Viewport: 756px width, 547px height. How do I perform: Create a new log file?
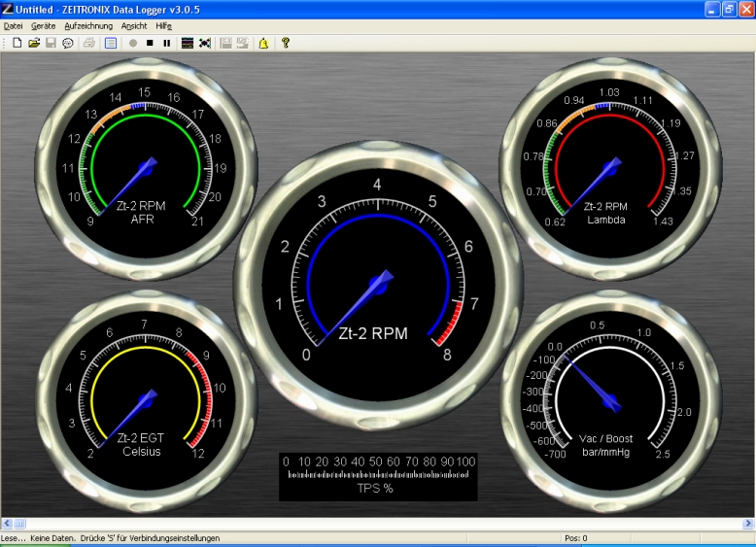pyautogui.click(x=17, y=43)
